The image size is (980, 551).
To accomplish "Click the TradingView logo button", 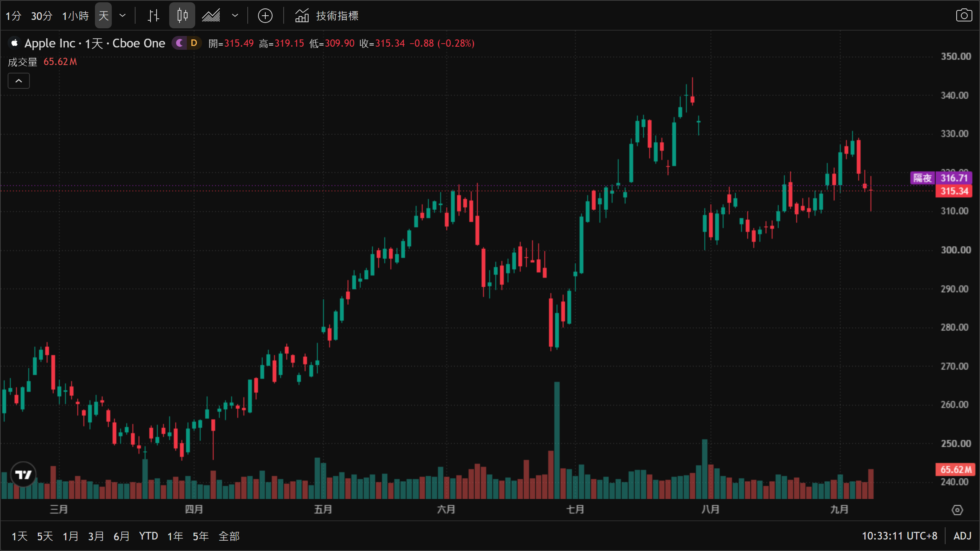I will (x=23, y=474).
